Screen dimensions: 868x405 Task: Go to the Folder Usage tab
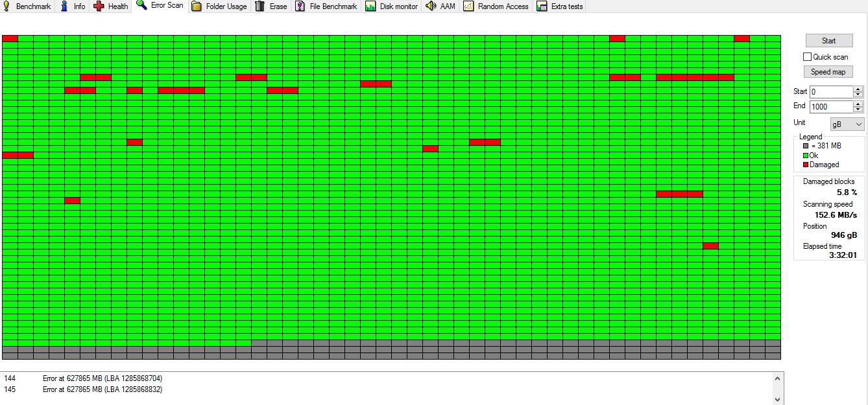coord(219,6)
